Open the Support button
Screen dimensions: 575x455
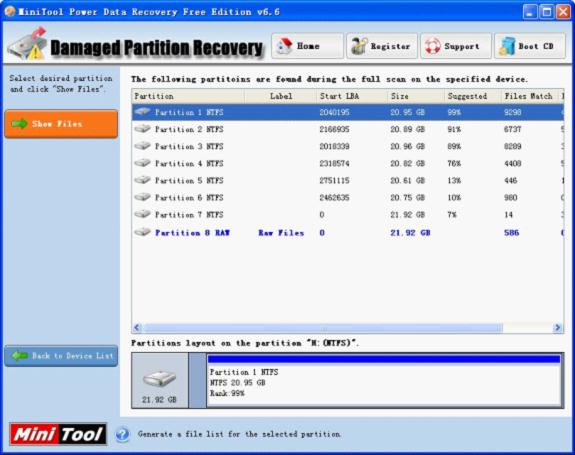(x=456, y=46)
